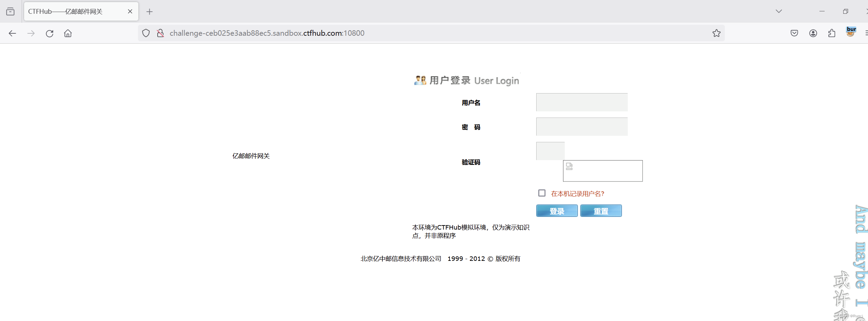Reload the current page
Screen dimensions: 868x321
tap(50, 33)
